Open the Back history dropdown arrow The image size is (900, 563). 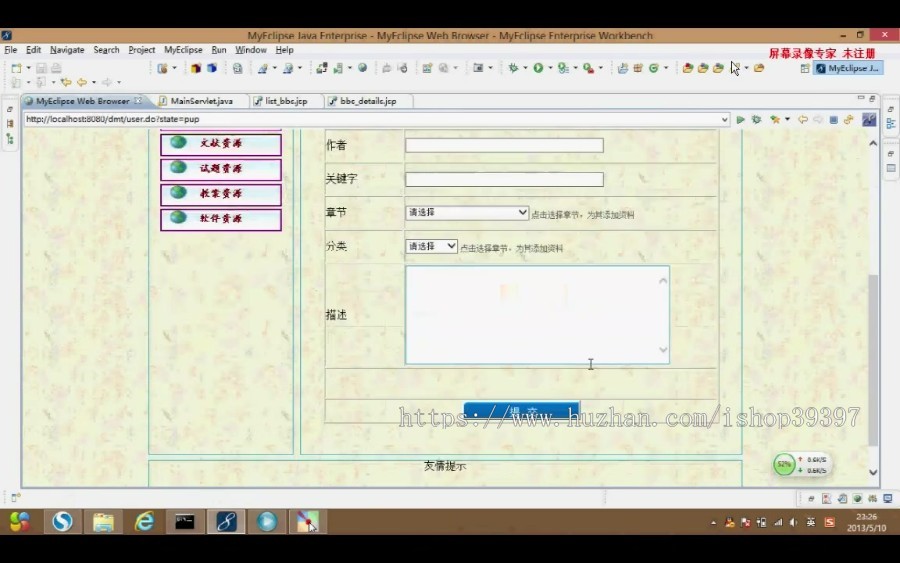click(x=94, y=82)
